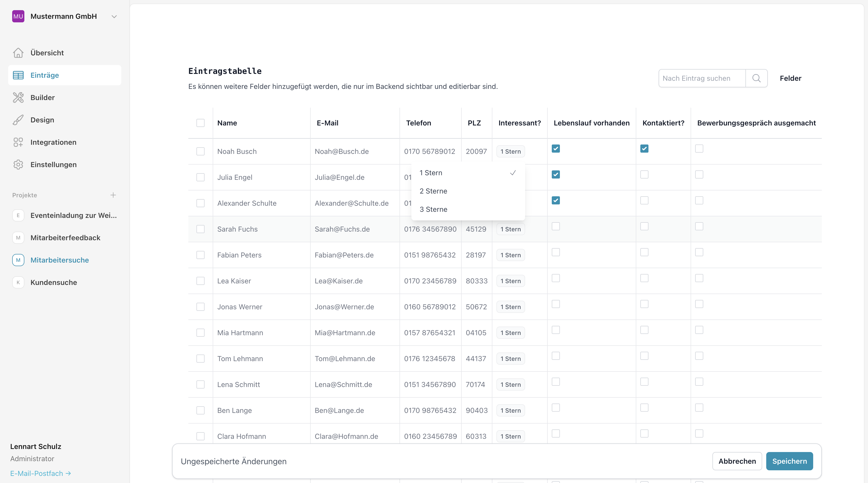Open Builder via its tools icon
The width and height of the screenshot is (868, 483).
(x=18, y=98)
